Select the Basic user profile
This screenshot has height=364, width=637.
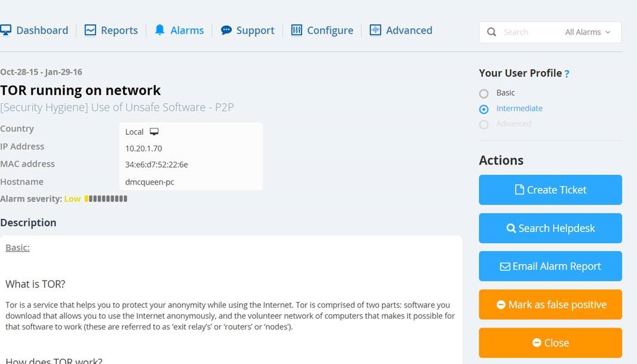(x=484, y=94)
